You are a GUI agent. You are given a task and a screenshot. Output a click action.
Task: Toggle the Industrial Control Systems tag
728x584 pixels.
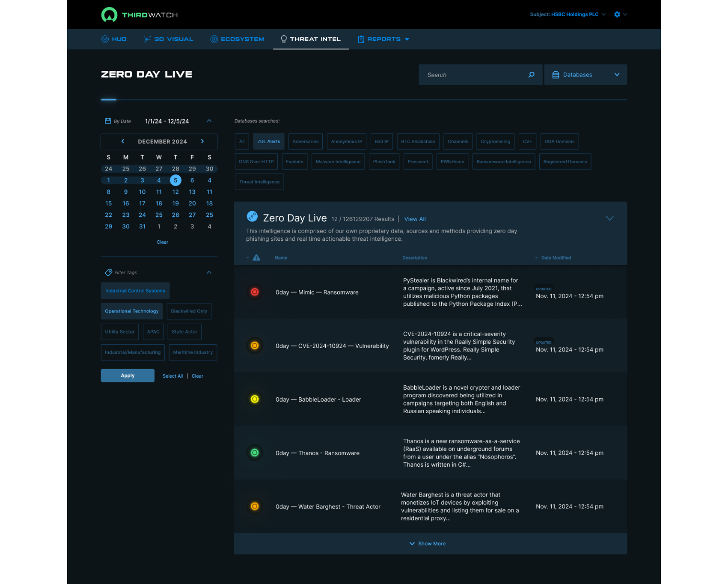point(135,291)
